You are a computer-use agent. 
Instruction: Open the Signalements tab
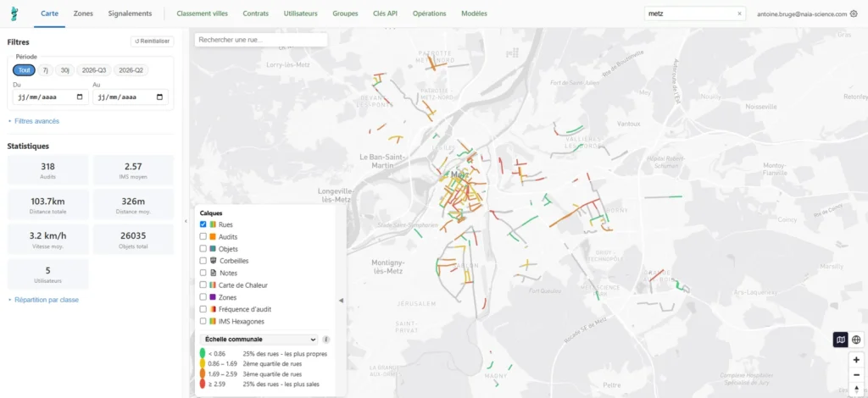130,14
